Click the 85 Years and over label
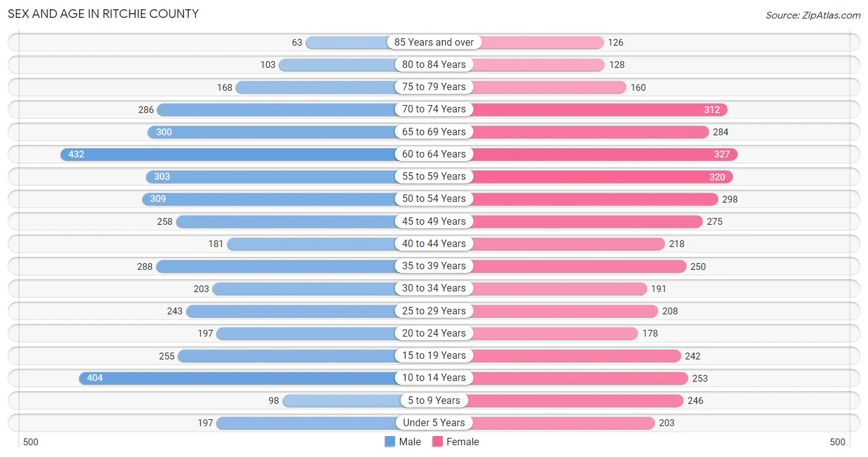 (x=434, y=43)
